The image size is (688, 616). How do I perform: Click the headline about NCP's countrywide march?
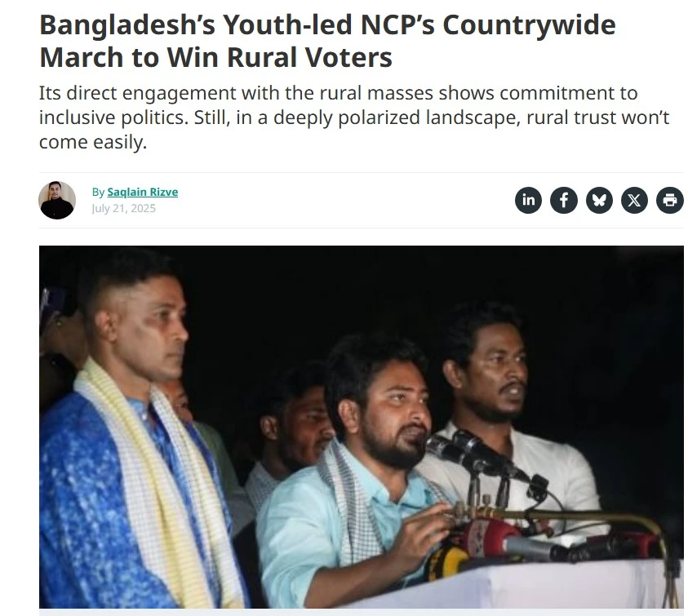click(x=327, y=41)
